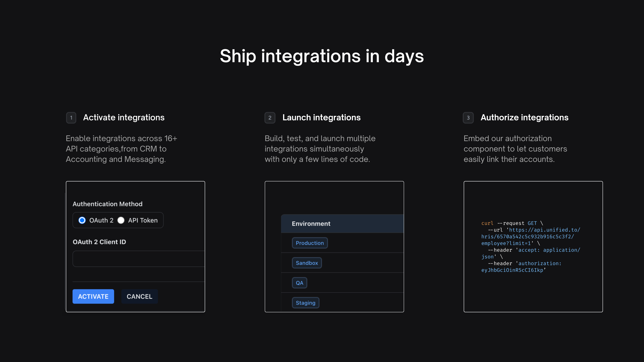Pick the QA environment tag
This screenshot has height=362, width=644.
pos(299,283)
